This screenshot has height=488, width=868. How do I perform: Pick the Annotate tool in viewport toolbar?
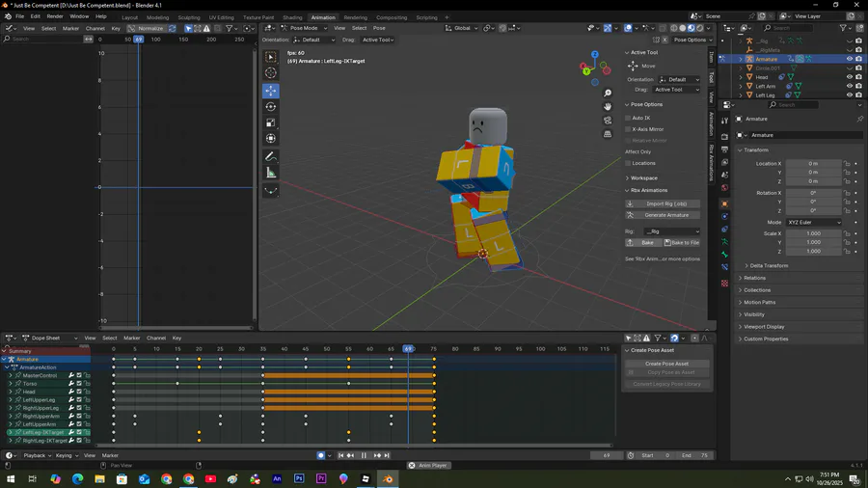[x=271, y=156]
